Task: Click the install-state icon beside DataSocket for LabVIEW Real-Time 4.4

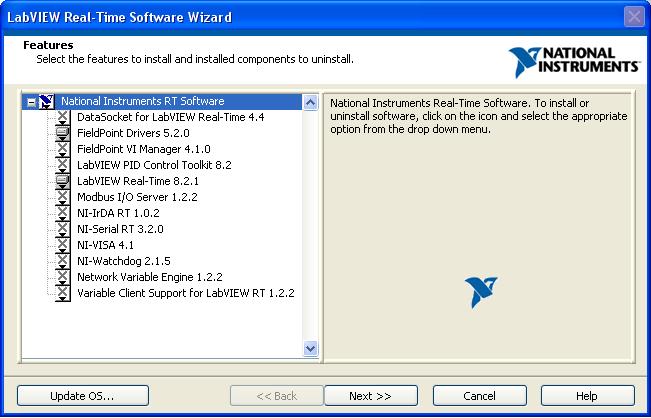Action: [x=63, y=117]
